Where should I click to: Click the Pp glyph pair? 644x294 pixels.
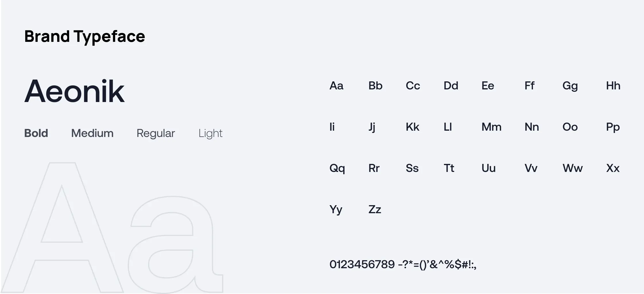[x=613, y=127]
